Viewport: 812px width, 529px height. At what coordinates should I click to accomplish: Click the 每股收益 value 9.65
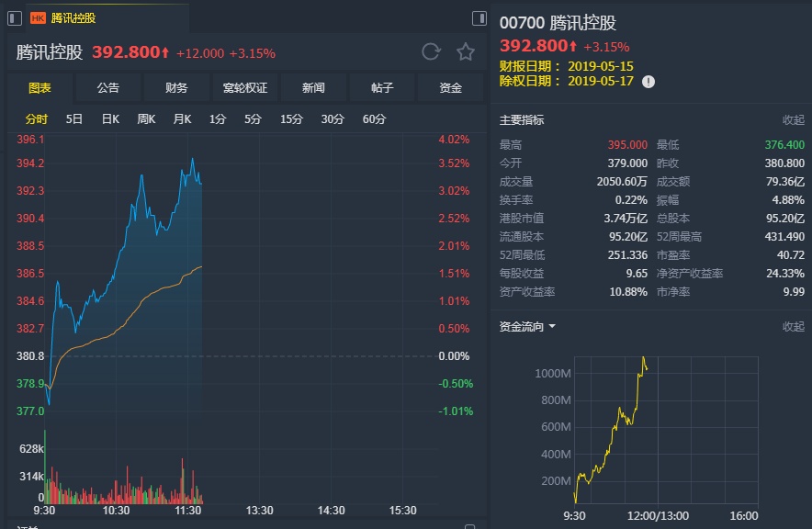(x=637, y=274)
